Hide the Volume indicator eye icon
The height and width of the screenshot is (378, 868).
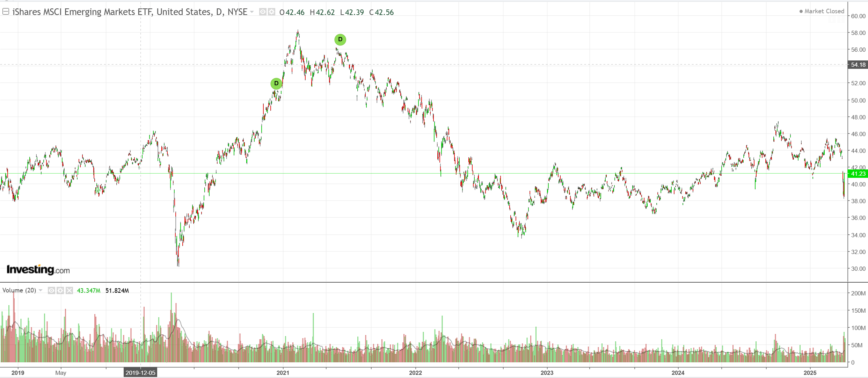point(51,291)
